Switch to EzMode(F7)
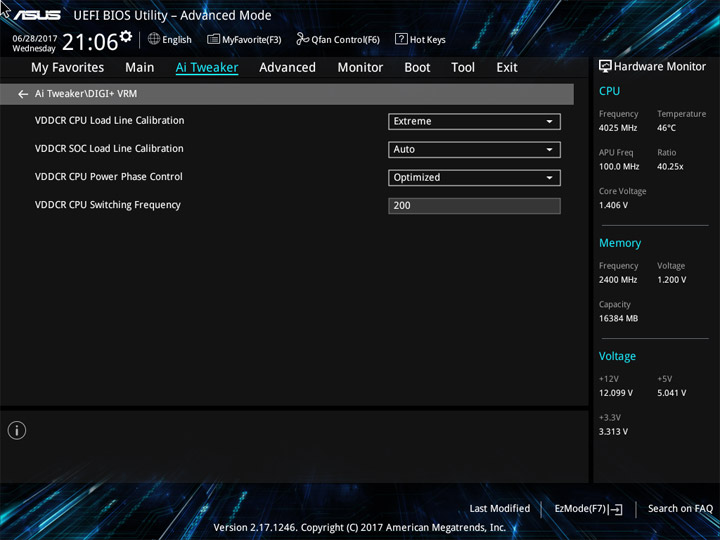720x540 pixels. pos(588,509)
